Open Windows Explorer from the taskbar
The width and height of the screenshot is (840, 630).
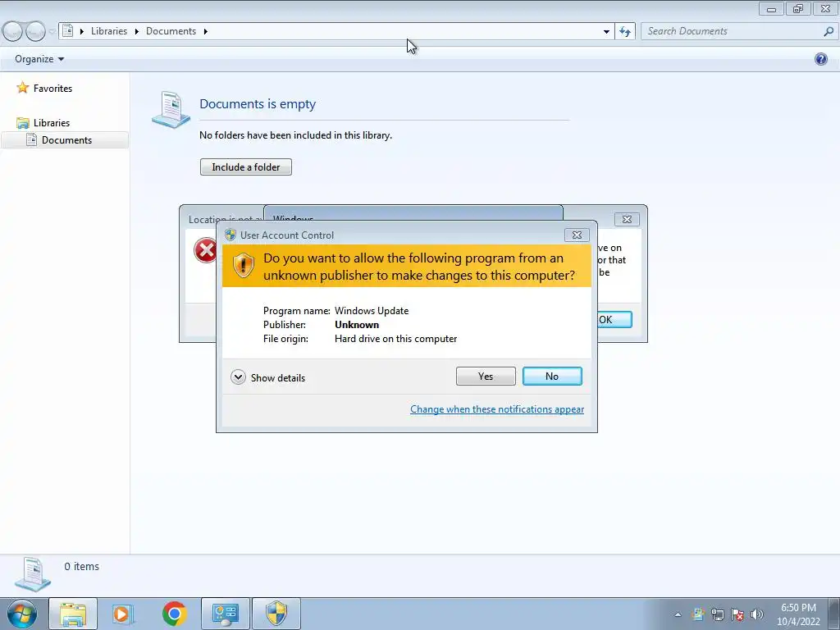[73, 614]
